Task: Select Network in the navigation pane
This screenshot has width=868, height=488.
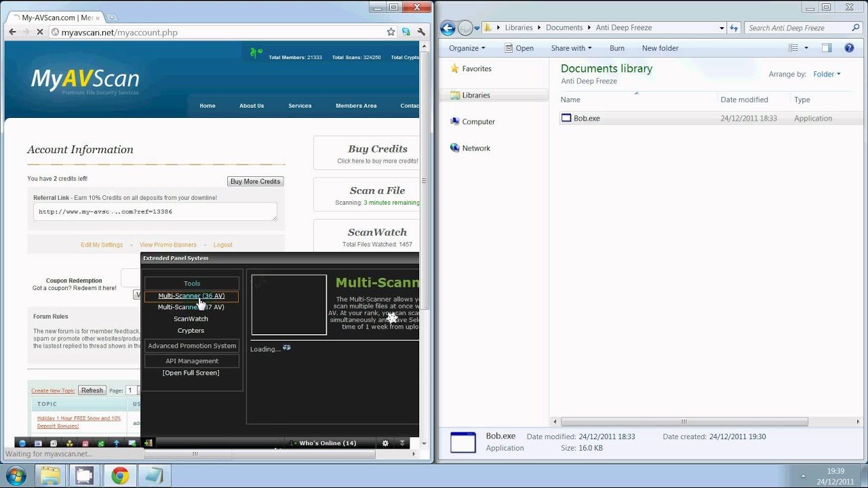Action: click(x=470, y=148)
